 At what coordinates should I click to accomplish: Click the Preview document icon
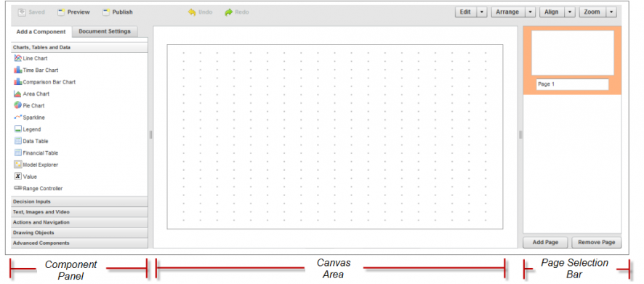point(61,12)
